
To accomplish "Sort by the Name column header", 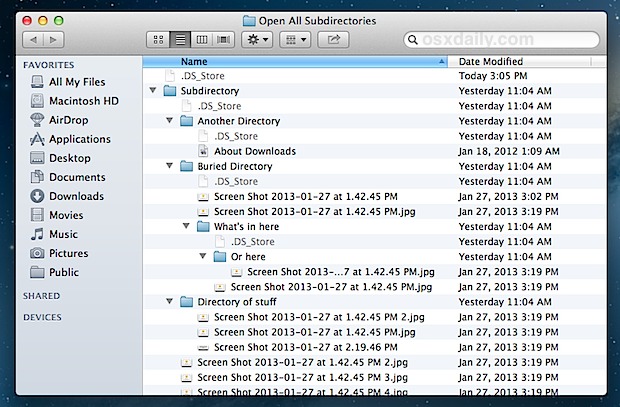I will point(300,61).
